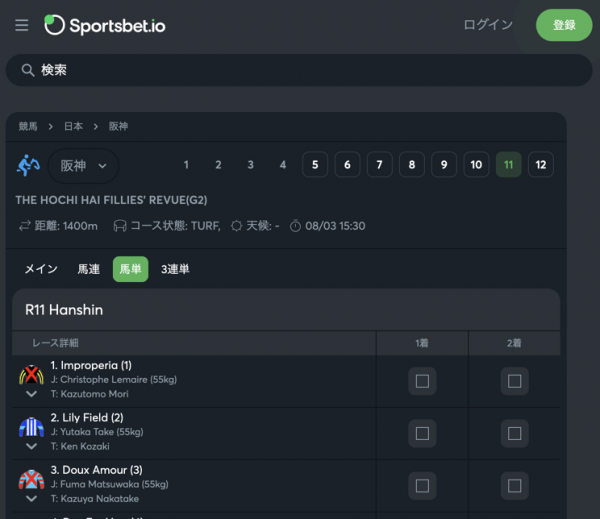Expand Lily Field's details chevron
Image resolution: width=600 pixels, height=519 pixels.
pos(31,446)
